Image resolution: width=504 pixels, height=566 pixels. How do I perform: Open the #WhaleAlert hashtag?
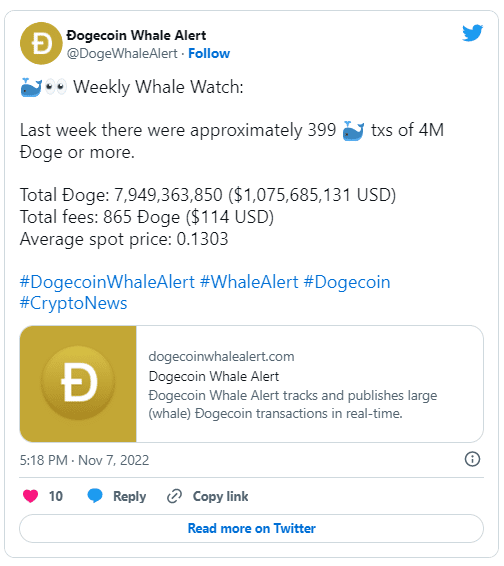249,282
